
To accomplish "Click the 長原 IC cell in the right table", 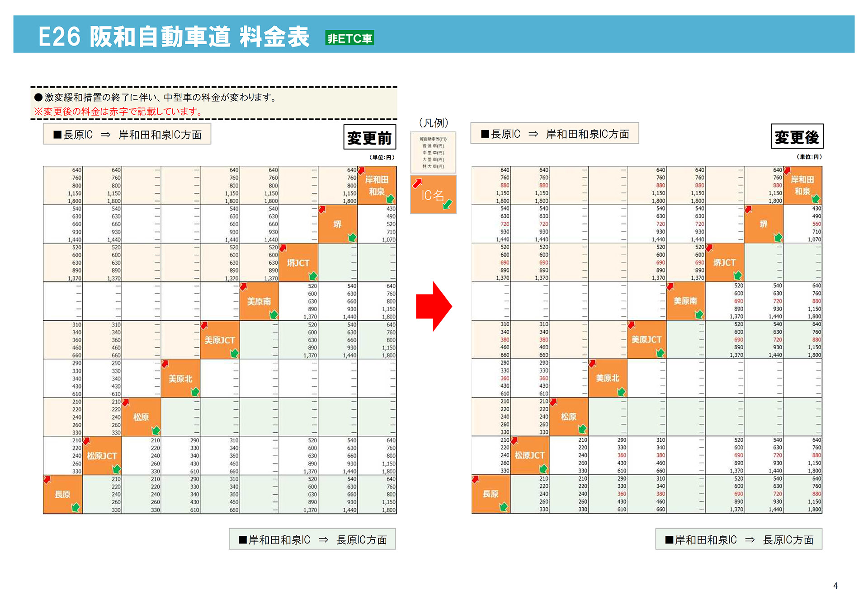I will click(491, 495).
